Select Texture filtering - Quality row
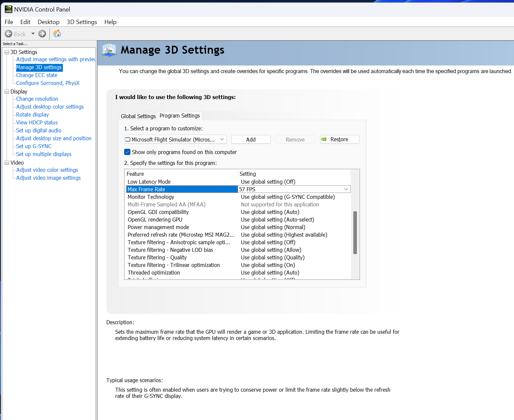The image size is (514, 420). [x=238, y=257]
